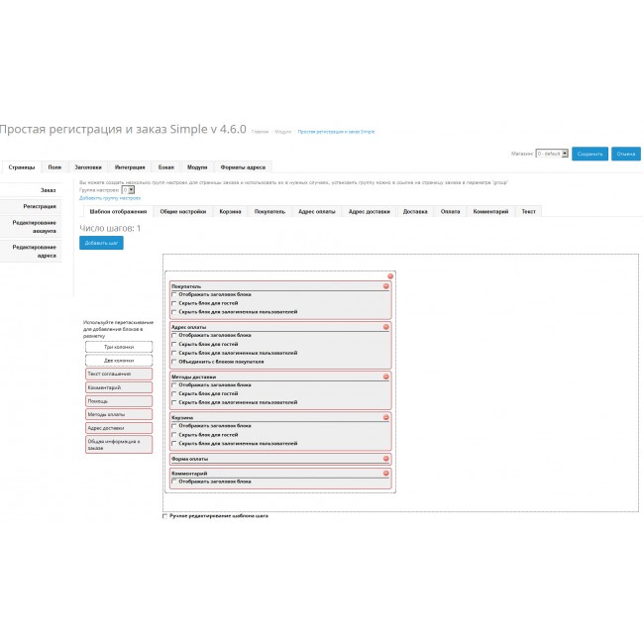Switch to the Интеграция tab

[x=129, y=167]
